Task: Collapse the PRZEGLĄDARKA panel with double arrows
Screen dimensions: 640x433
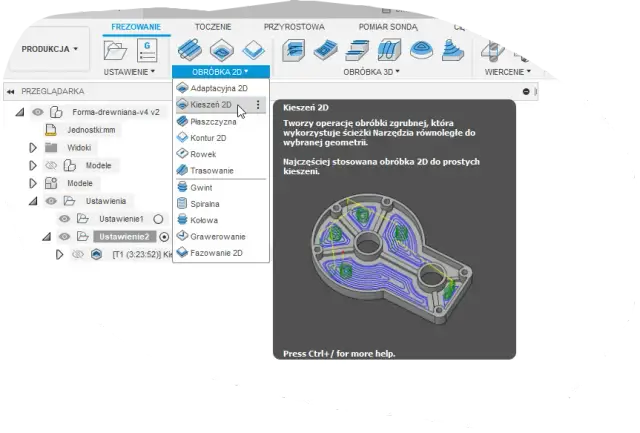Action: tap(11, 91)
